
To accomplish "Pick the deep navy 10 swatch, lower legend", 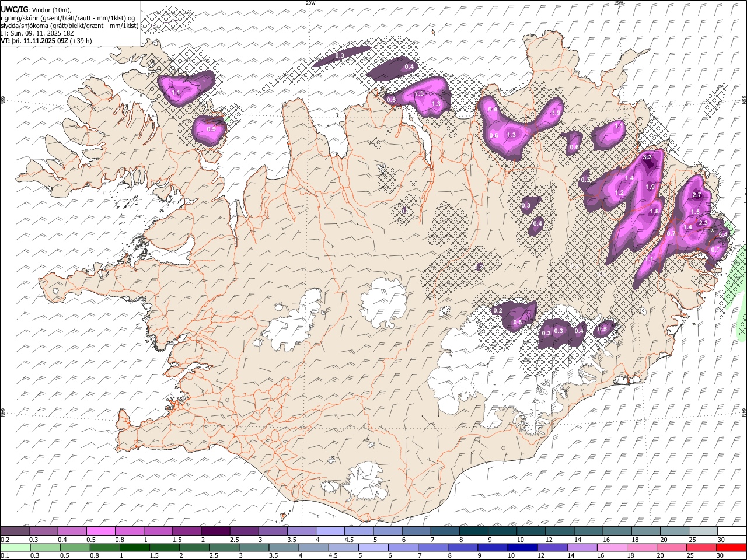I will (x=522, y=547).
